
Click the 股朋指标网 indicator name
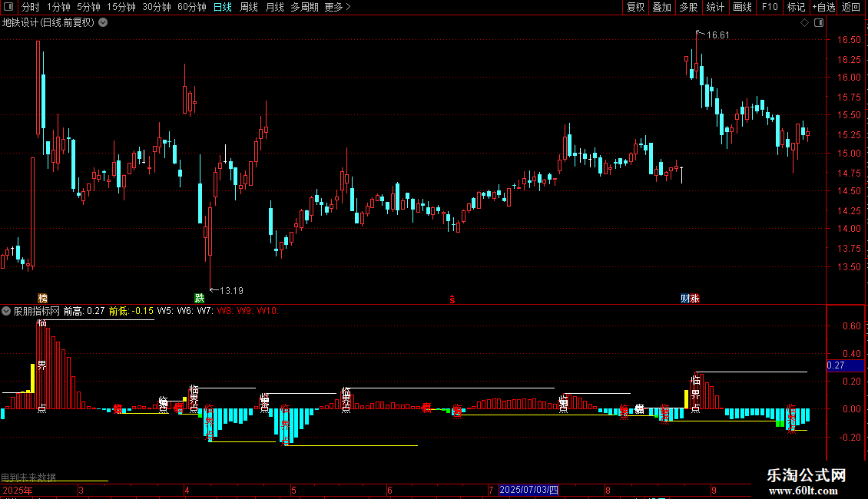tap(37, 311)
